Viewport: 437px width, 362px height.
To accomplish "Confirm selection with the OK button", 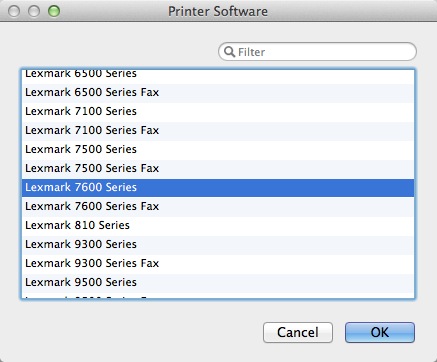I will 380,332.
